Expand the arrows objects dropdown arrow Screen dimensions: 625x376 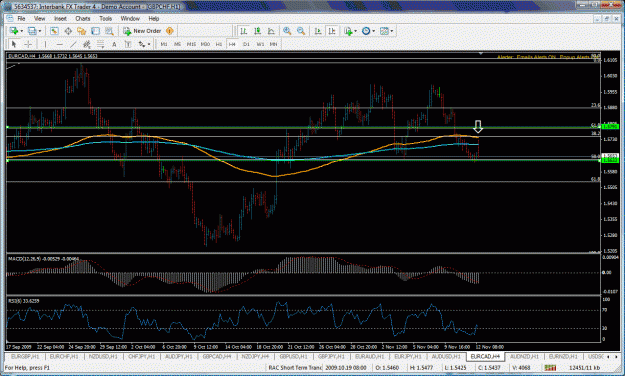(149, 44)
